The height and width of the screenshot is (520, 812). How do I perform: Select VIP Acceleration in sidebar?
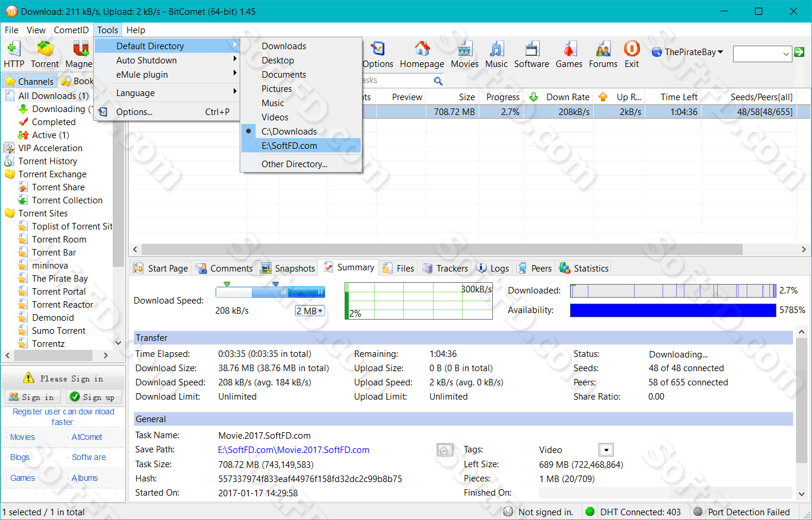50,148
